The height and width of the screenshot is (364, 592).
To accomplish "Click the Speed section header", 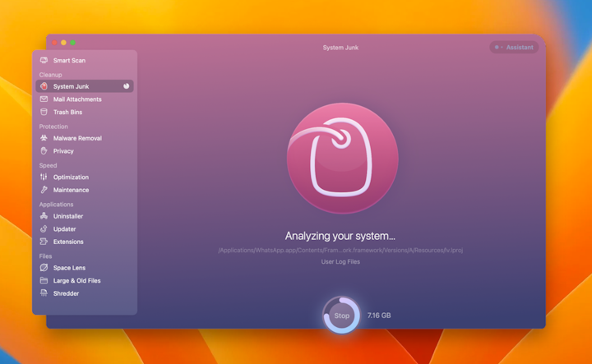I will [48, 165].
